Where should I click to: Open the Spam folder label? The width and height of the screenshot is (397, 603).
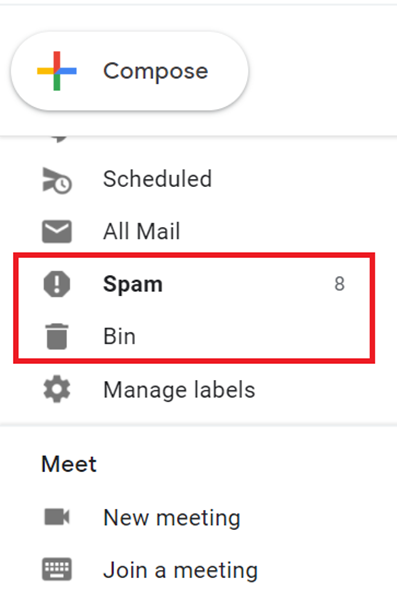[x=133, y=285]
